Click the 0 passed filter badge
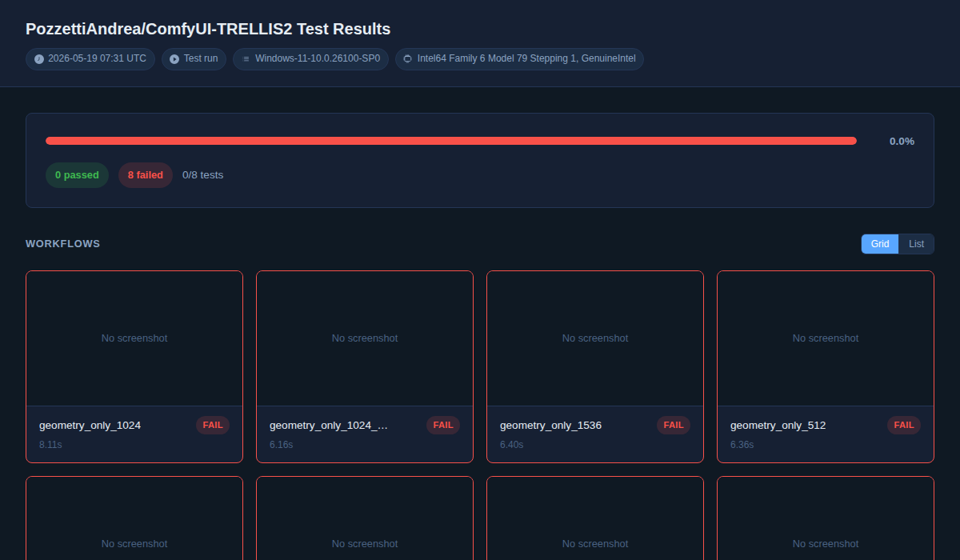The height and width of the screenshot is (560, 960). [x=77, y=175]
